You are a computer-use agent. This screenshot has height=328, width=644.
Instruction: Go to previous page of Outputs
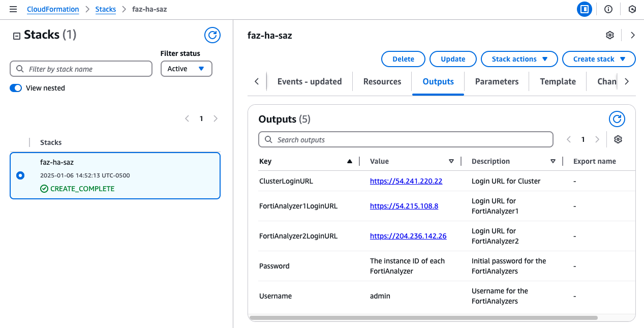point(569,139)
